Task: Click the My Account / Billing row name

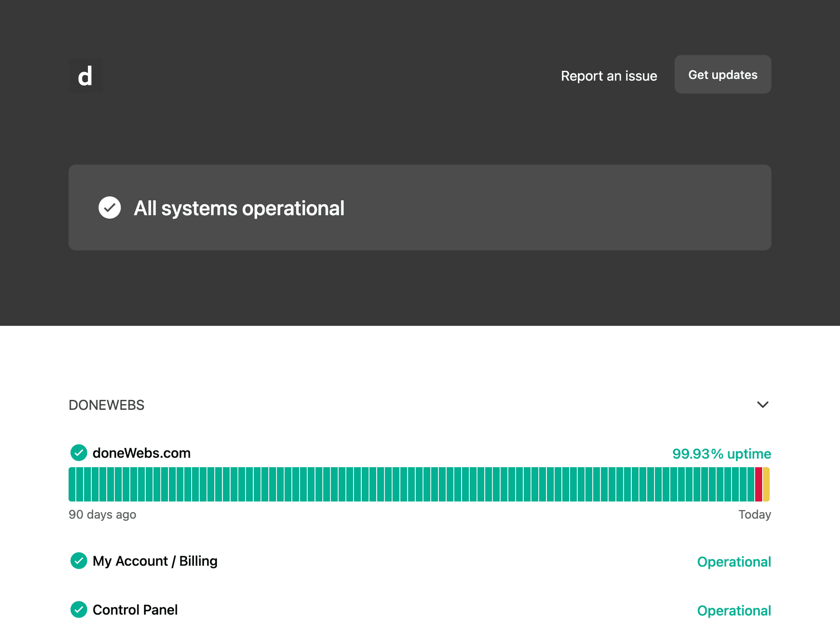Action: pos(155,561)
